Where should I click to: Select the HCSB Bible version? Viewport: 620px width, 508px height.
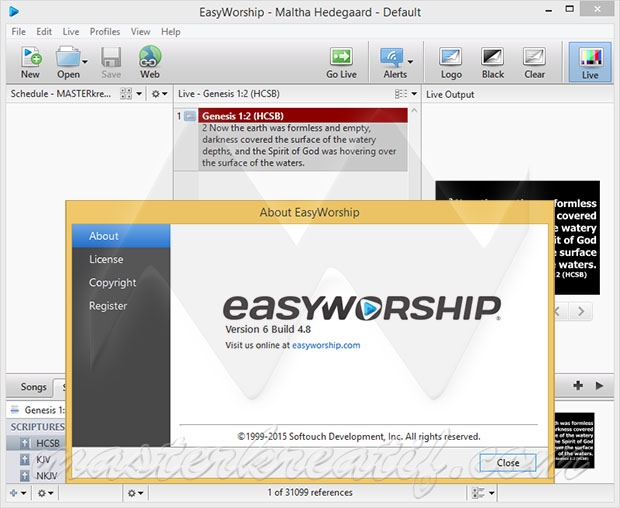(x=48, y=444)
